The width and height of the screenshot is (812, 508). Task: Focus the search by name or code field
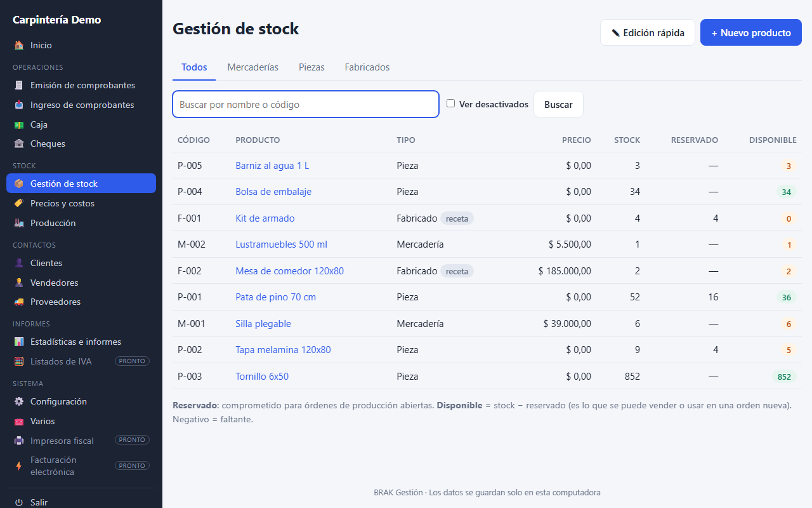click(306, 104)
